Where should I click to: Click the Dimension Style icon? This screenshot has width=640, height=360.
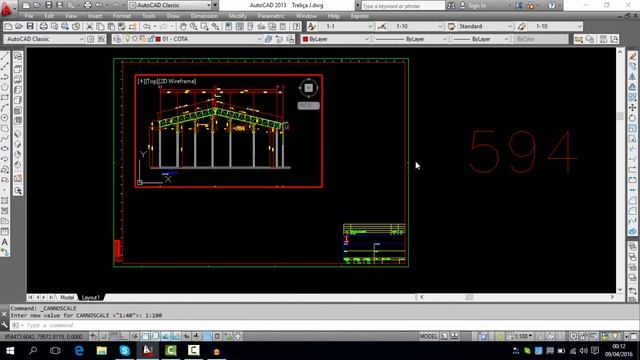coord(382,27)
